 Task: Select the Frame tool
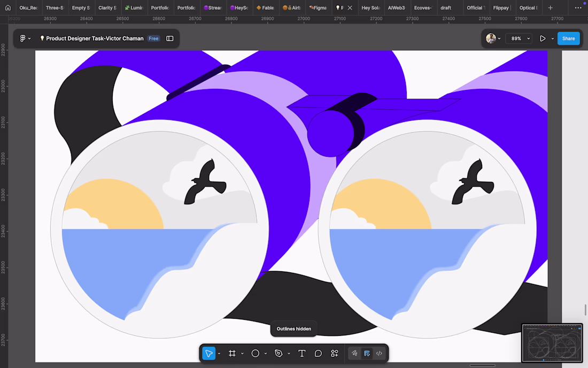pos(232,354)
